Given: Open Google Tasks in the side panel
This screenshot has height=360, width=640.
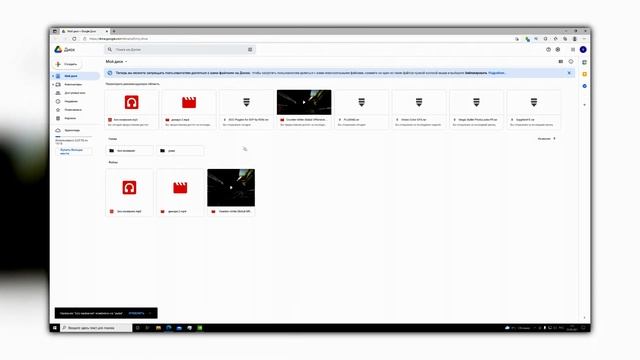Looking at the screenshot, I should pos(584,86).
